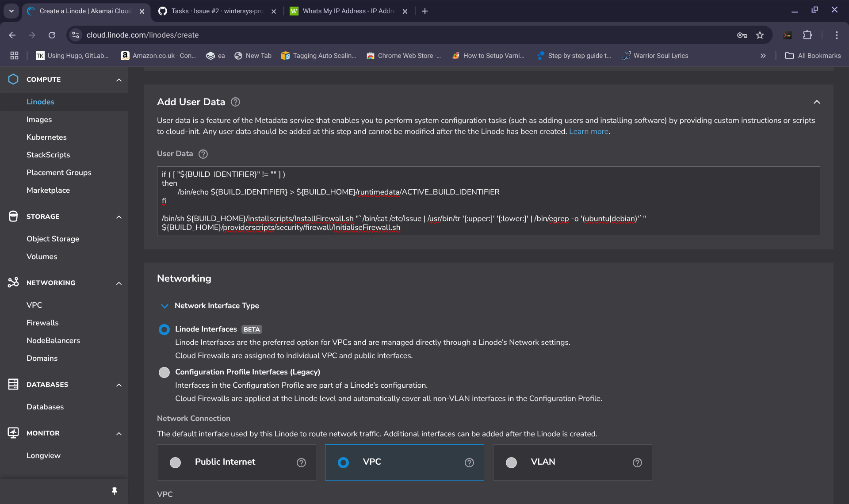
Task: Open StackScripts in the sidebar
Action: tap(48, 155)
